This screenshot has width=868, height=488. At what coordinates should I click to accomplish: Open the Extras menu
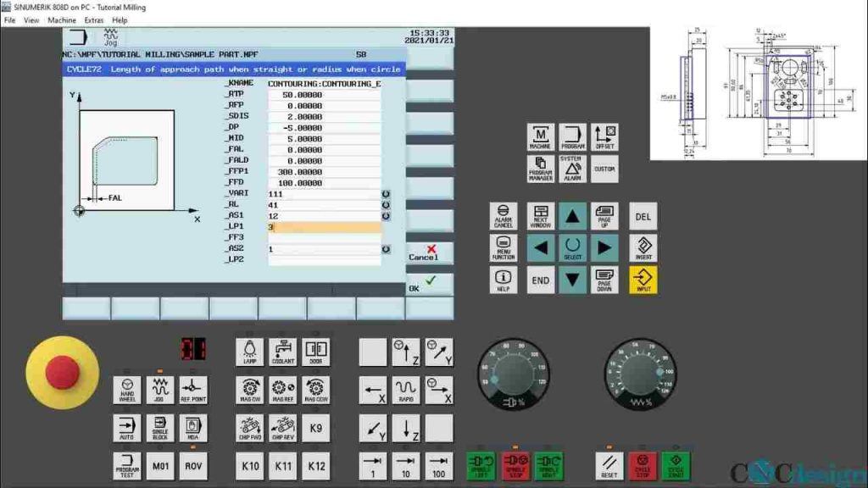pos(94,20)
